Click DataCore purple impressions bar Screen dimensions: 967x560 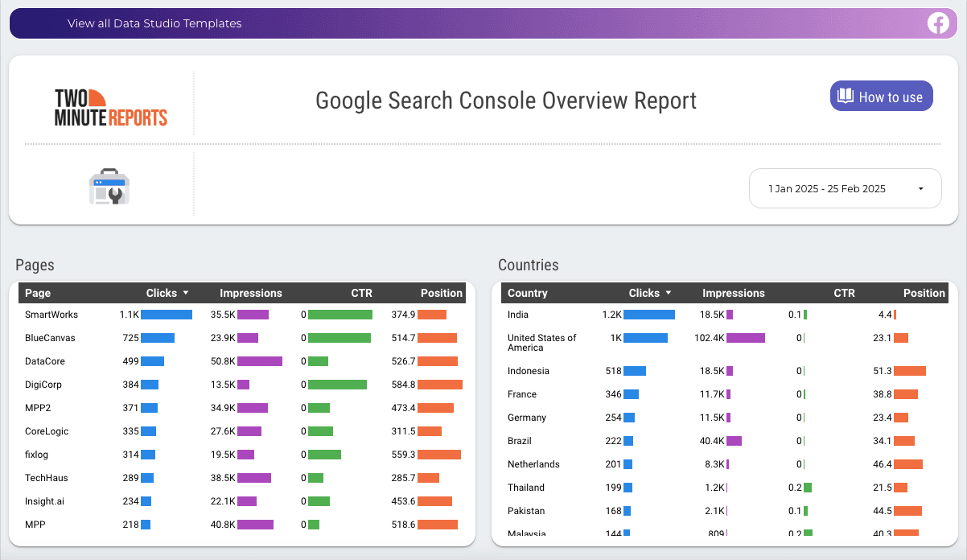[260, 361]
